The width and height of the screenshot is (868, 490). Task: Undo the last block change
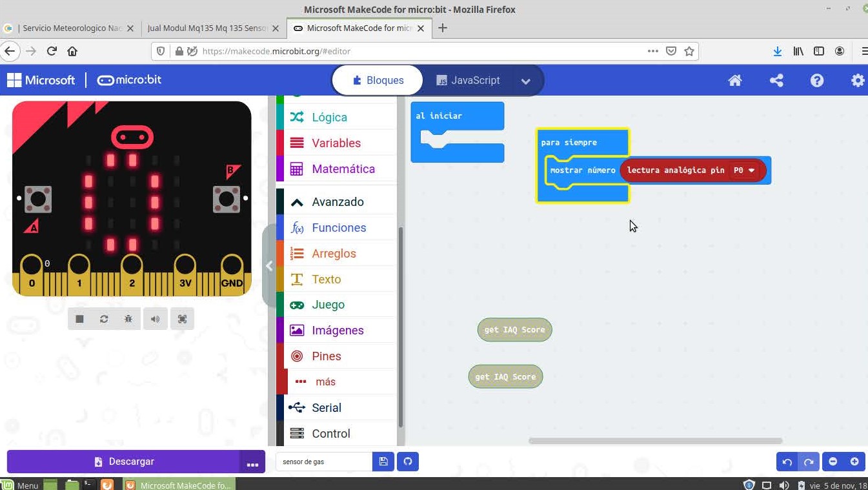(x=787, y=462)
